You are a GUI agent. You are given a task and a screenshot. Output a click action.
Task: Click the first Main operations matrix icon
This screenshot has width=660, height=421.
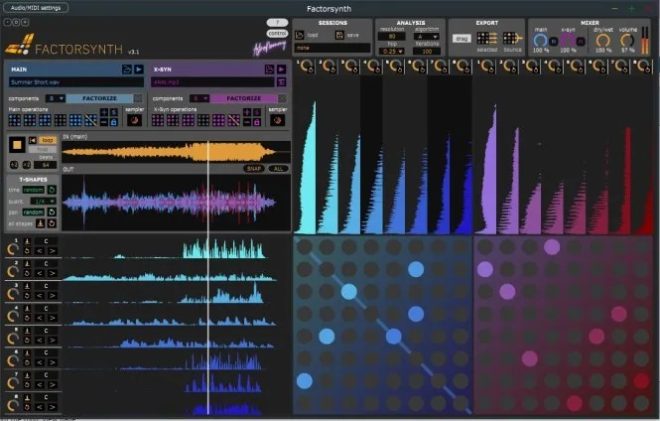click(x=15, y=120)
